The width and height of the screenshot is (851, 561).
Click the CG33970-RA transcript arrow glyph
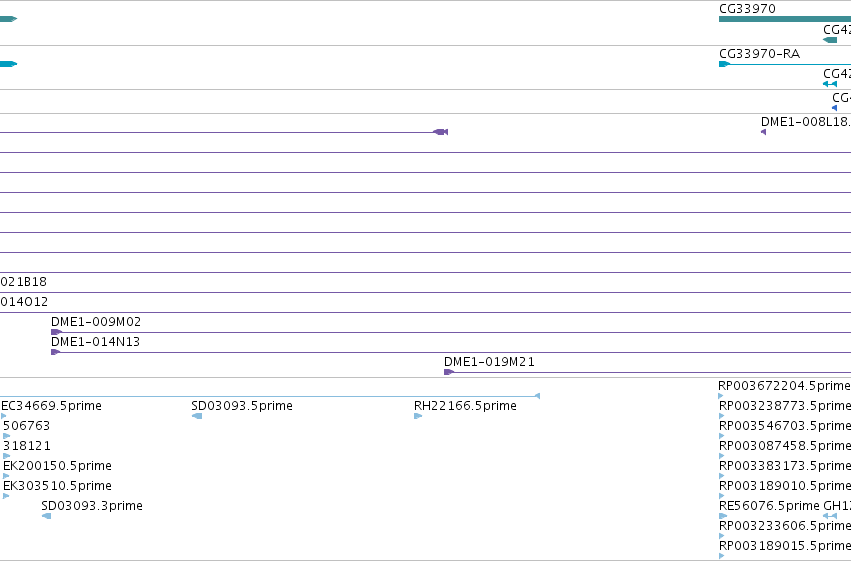point(724,64)
